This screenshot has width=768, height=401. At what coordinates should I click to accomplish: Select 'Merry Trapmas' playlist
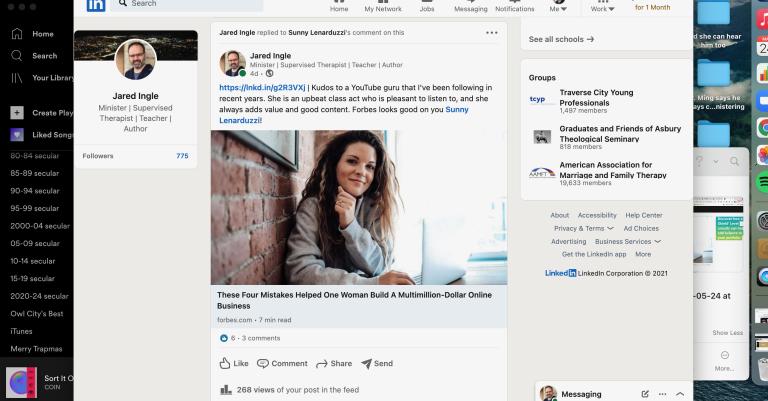tap(36, 349)
